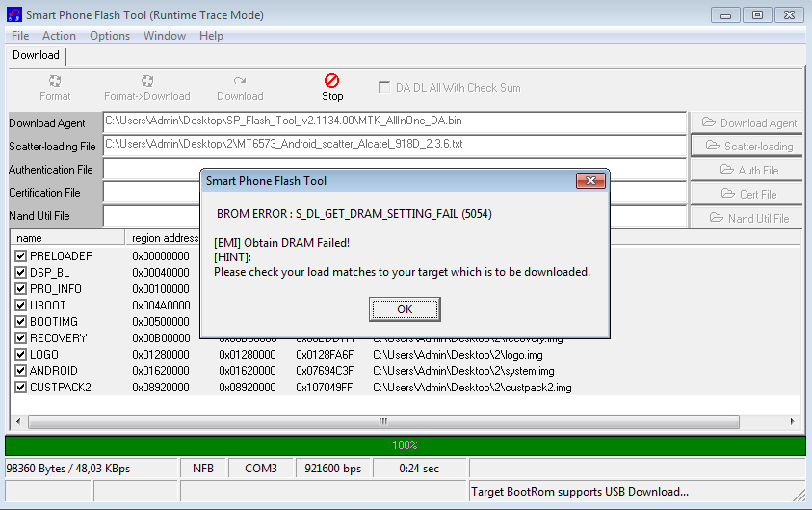This screenshot has width=812, height=510.
Task: Enable DA DL All With Check Sum
Action: click(385, 87)
